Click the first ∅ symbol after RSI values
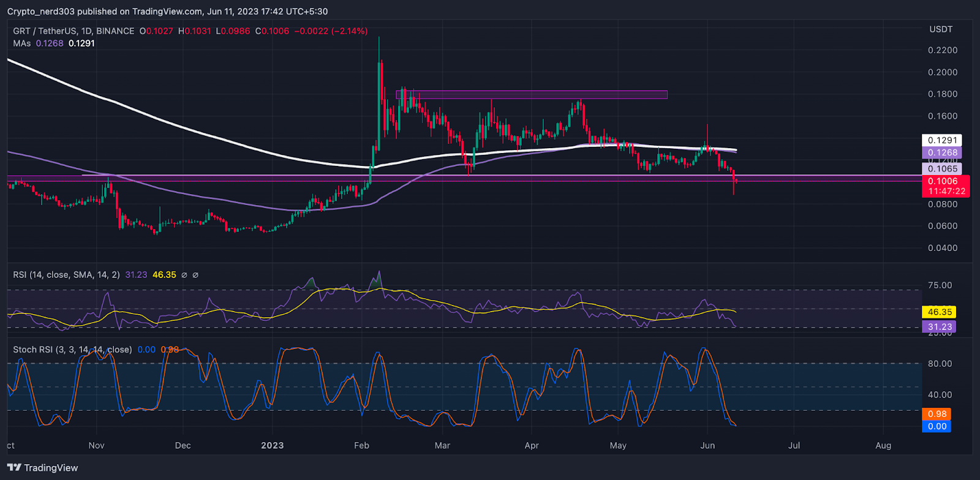 pyautogui.click(x=184, y=275)
